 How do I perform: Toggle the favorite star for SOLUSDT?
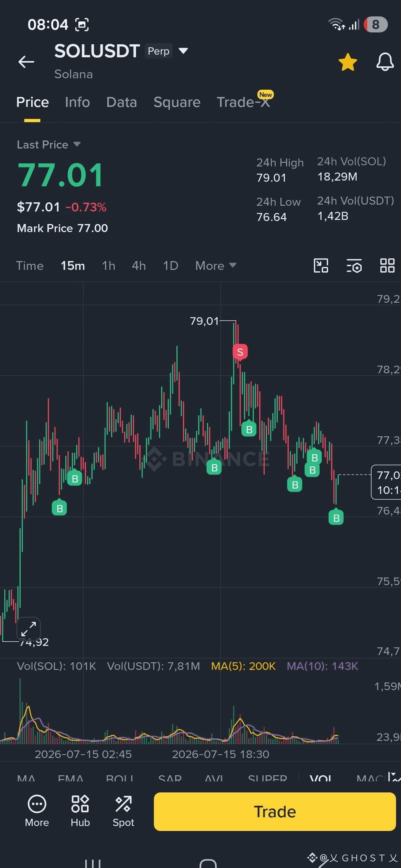[348, 62]
